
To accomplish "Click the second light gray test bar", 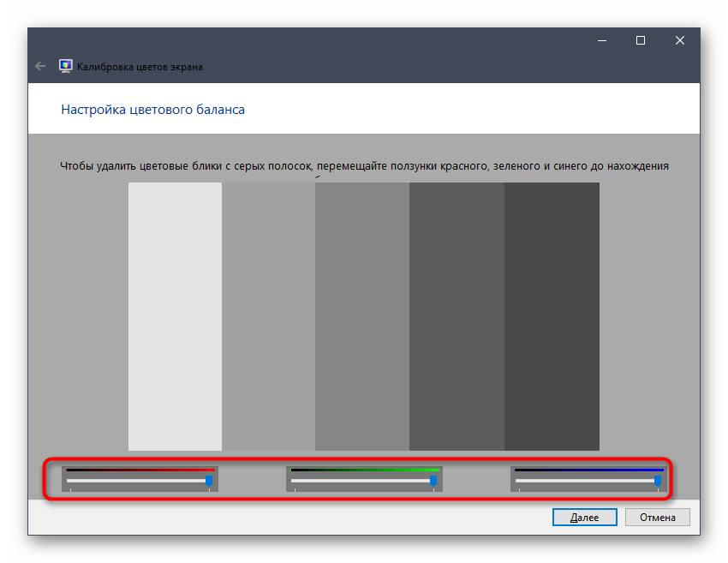I will click(268, 316).
